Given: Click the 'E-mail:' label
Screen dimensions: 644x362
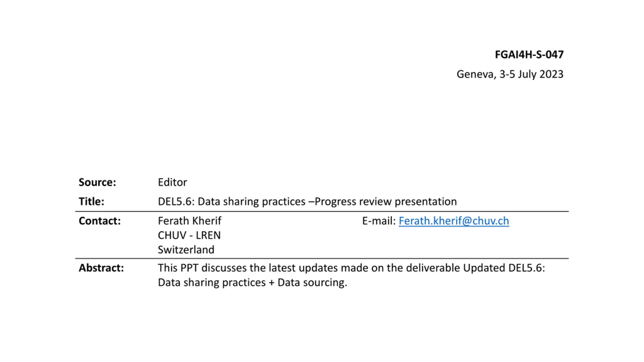Looking at the screenshot, I should tap(379, 221).
